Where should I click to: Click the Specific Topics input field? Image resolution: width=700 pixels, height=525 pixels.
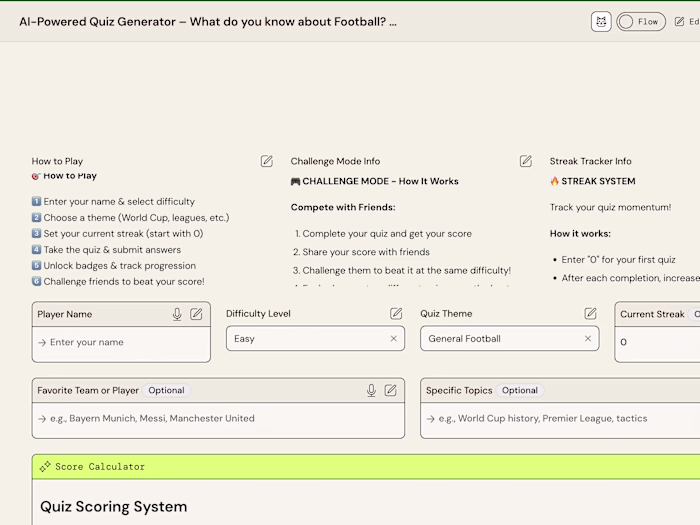click(x=560, y=419)
